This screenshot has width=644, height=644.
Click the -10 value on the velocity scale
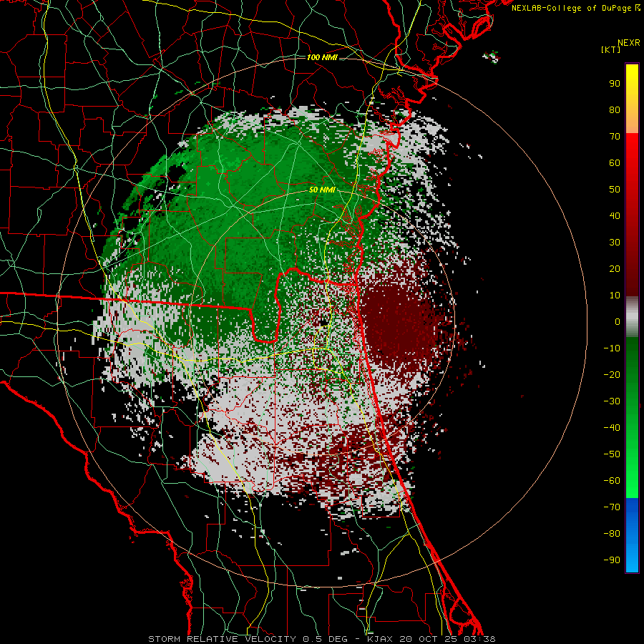coord(612,348)
